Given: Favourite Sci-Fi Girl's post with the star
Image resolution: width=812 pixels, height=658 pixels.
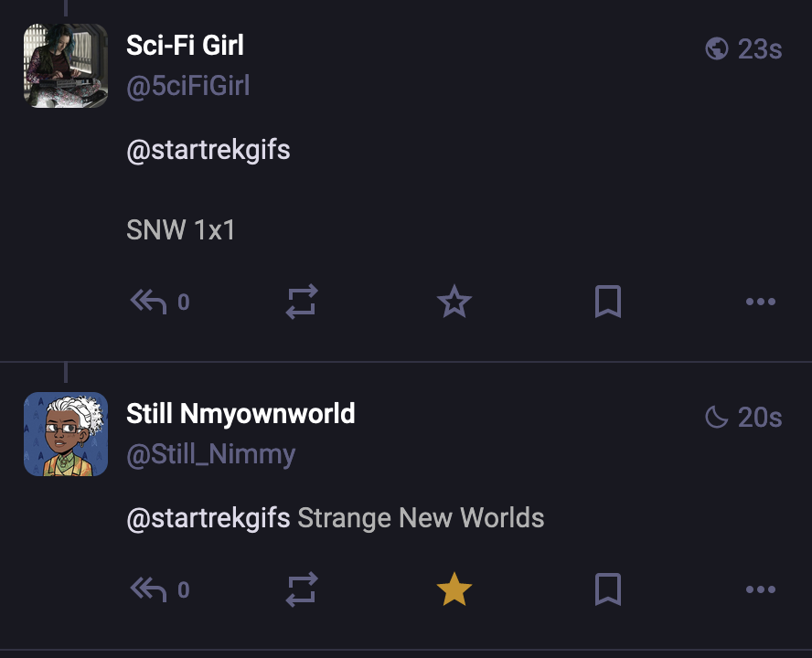Looking at the screenshot, I should (x=454, y=302).
